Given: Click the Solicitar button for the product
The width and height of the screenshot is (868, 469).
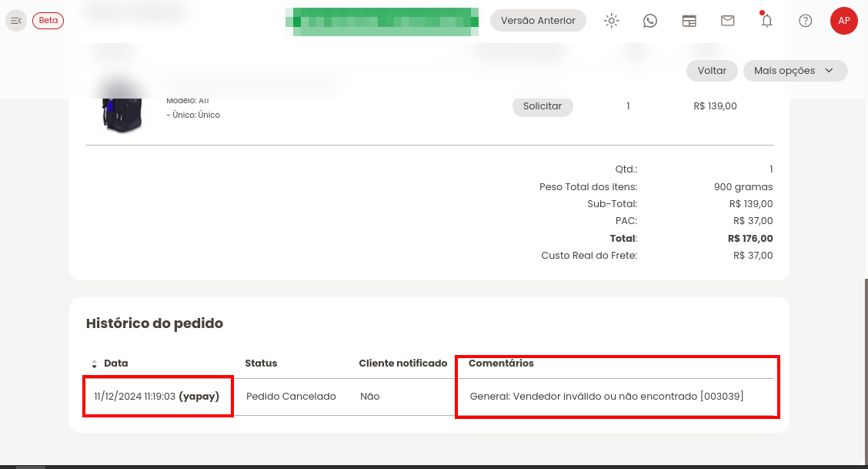Looking at the screenshot, I should coord(542,106).
